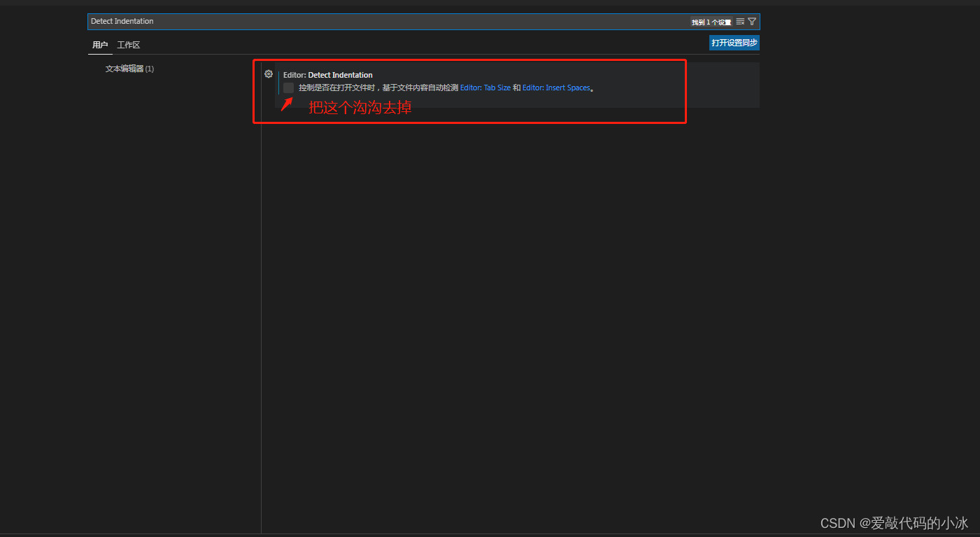Toggle the Detect Indentation checkbox
Image resolution: width=980 pixels, height=537 pixels.
coord(288,88)
